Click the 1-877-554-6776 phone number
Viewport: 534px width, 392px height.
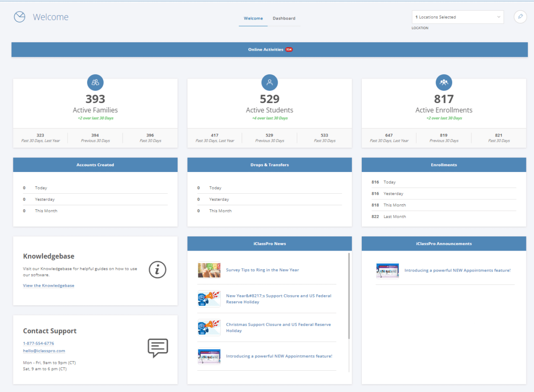click(x=39, y=343)
